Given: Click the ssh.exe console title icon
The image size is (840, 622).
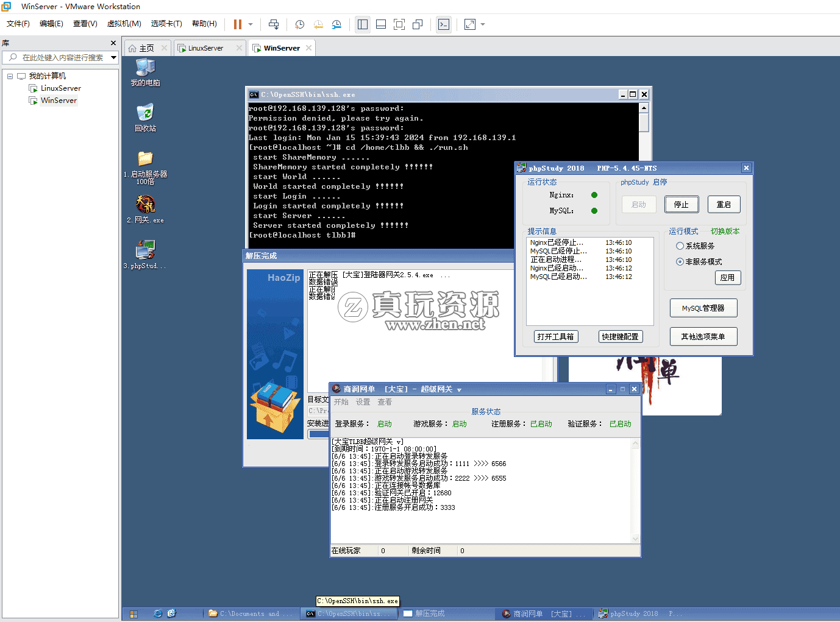Looking at the screenshot, I should click(x=254, y=94).
